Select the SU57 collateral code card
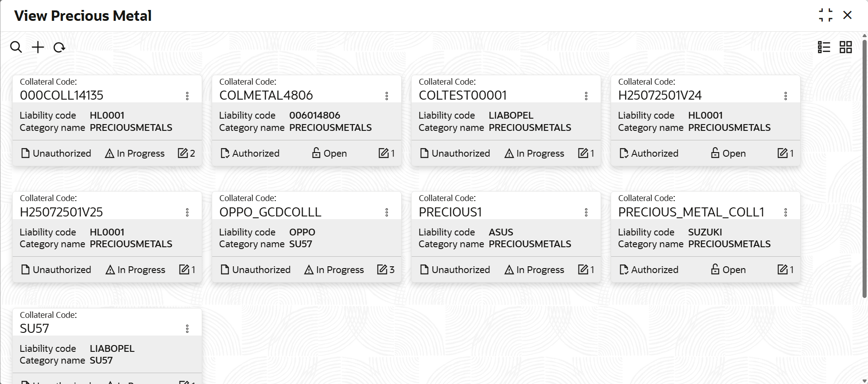This screenshot has width=868, height=384. coord(107,346)
